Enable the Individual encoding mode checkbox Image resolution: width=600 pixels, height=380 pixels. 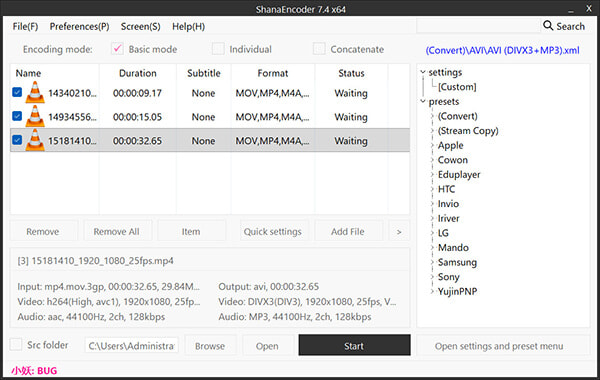click(218, 49)
